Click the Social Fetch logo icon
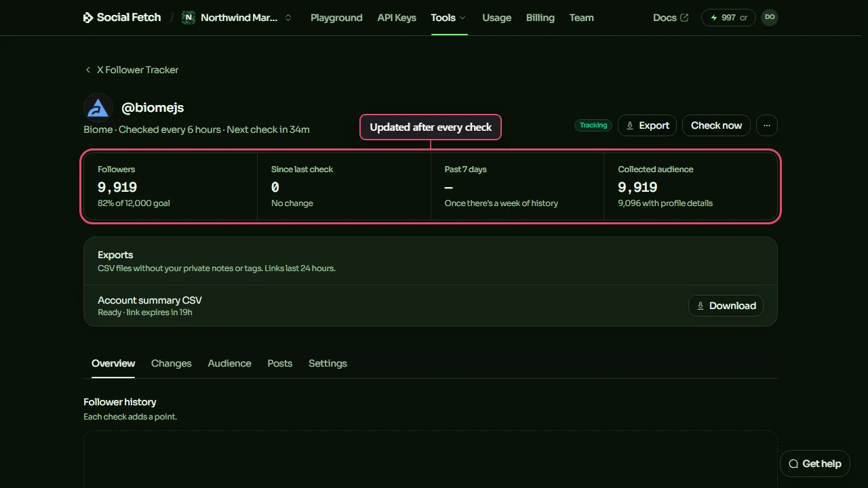 point(88,18)
